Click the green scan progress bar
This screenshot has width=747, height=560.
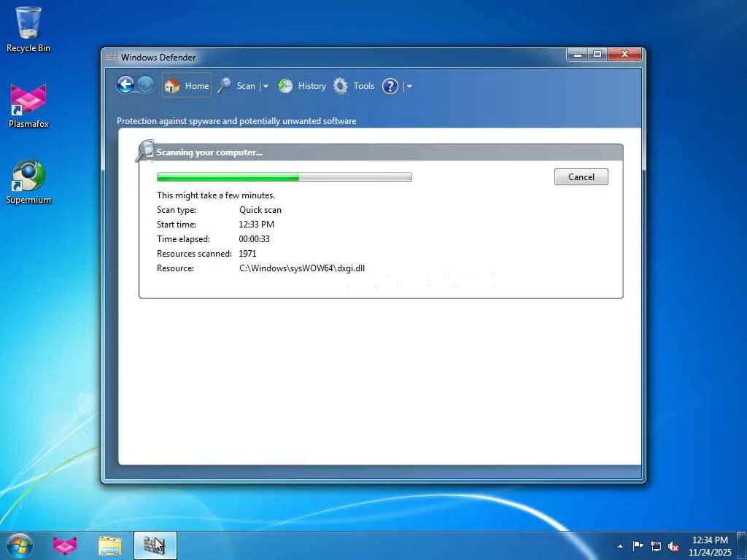tap(284, 176)
